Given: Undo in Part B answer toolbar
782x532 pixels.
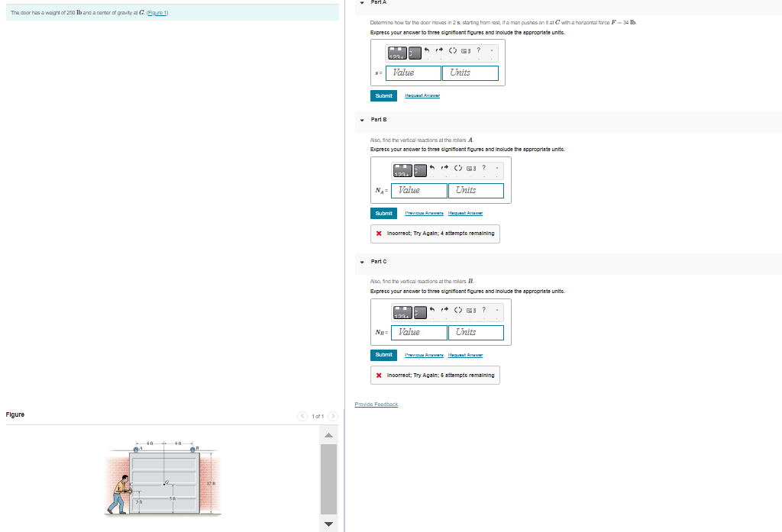Looking at the screenshot, I should coord(433,168).
